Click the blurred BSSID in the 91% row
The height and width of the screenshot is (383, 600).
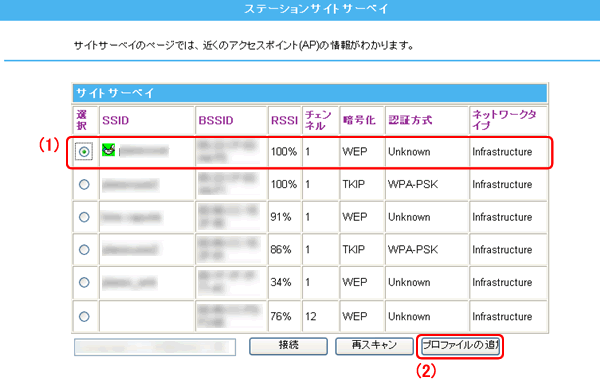click(x=229, y=217)
